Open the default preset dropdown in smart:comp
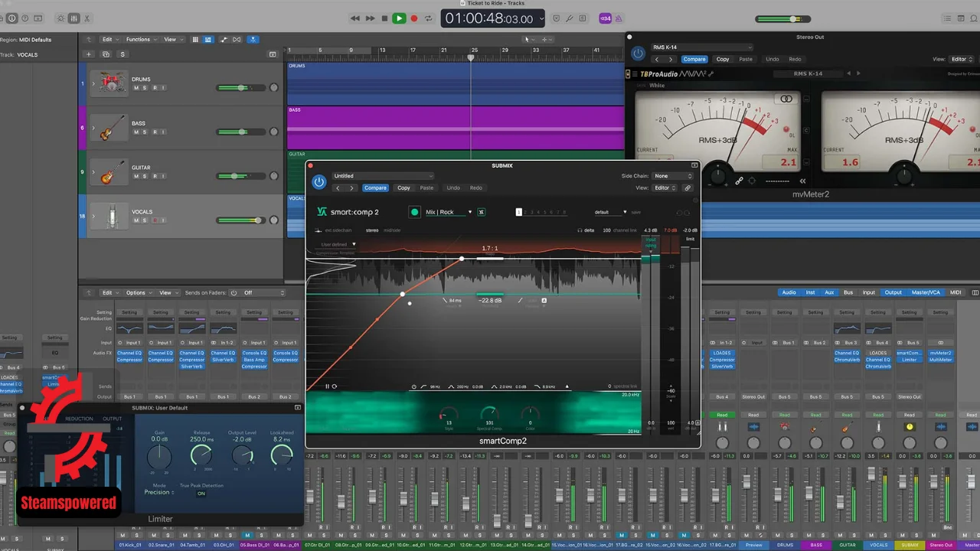Viewport: 980px width, 551px height. tap(610, 212)
